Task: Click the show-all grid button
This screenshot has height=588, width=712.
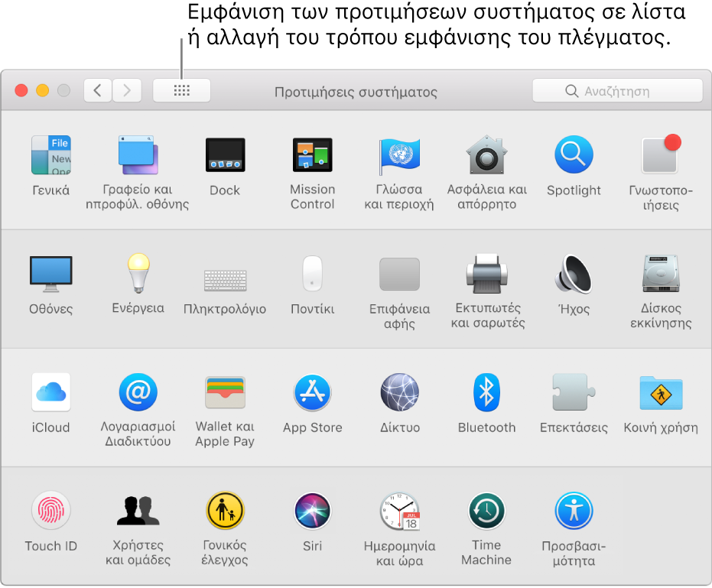Action: pos(182,91)
